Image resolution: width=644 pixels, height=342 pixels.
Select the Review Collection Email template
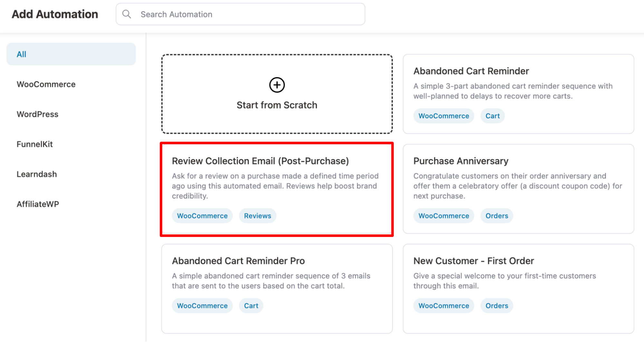pos(276,189)
